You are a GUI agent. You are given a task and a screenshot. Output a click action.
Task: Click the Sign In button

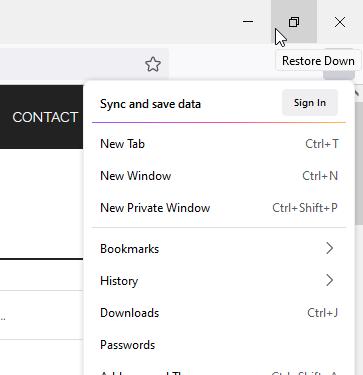310,103
